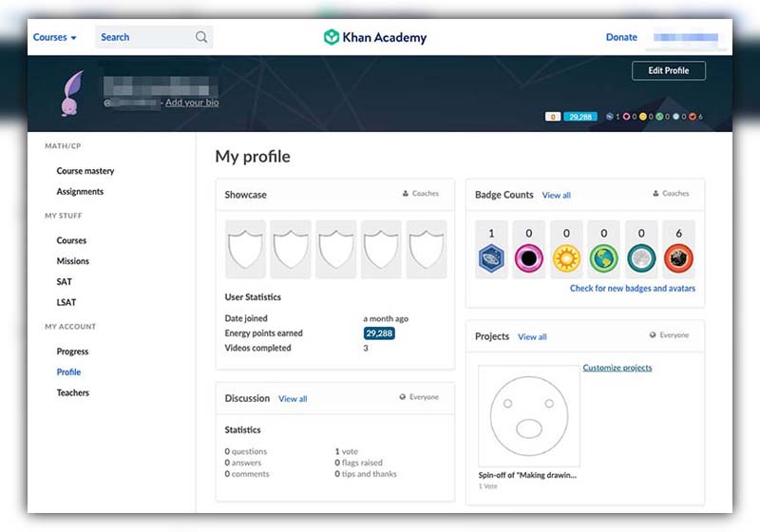Viewport: 760px width, 532px height.
Task: Click the Donate link
Action: tap(621, 37)
